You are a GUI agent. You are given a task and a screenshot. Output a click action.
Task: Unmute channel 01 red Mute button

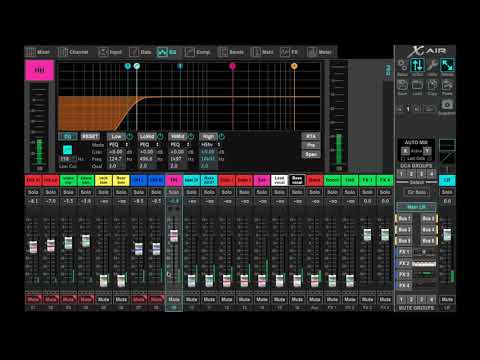pyautogui.click(x=33, y=299)
